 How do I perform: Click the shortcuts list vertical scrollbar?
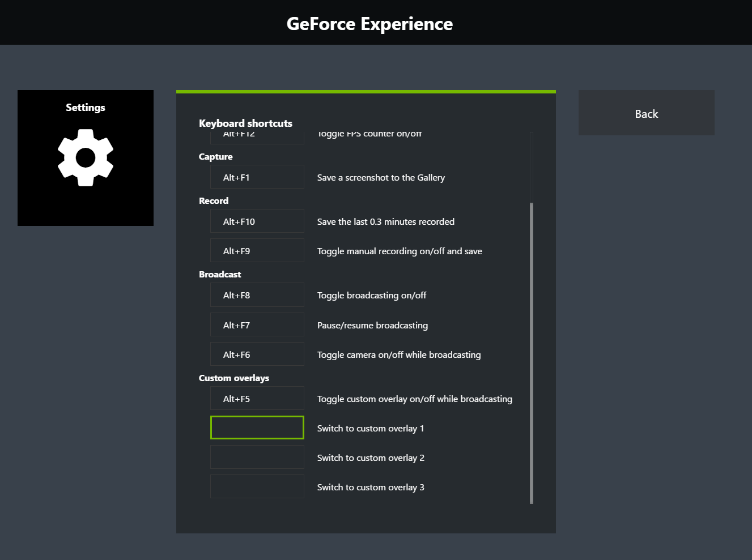(x=532, y=353)
